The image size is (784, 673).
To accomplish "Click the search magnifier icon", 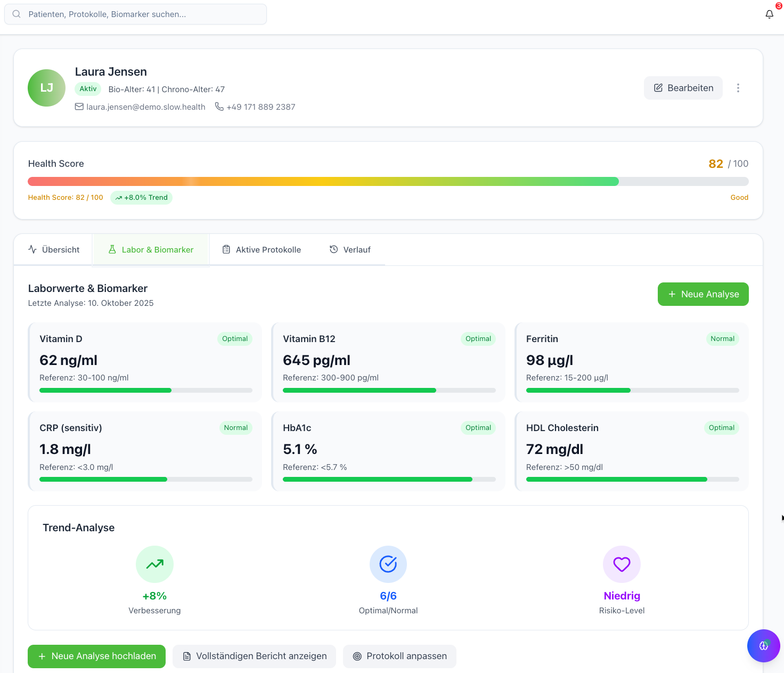I will tap(17, 14).
